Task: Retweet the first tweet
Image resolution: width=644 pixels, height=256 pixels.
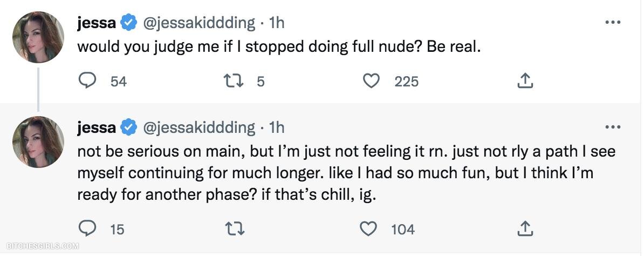Action: click(234, 81)
